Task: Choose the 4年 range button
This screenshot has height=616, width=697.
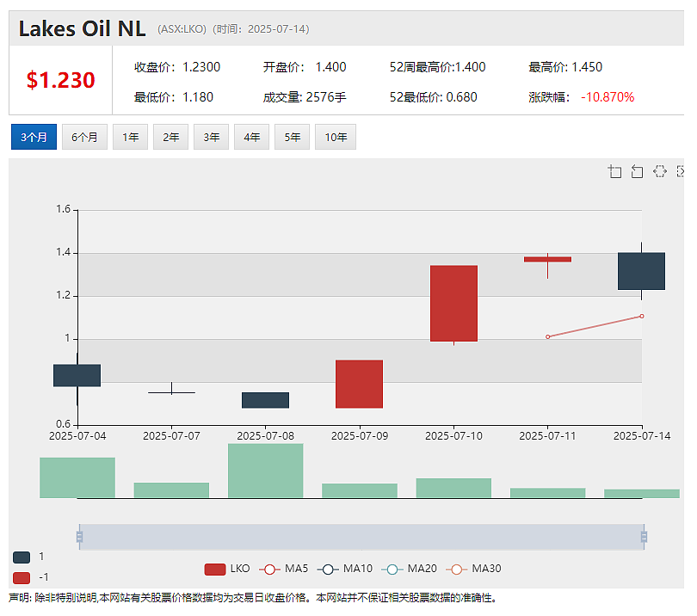Action: click(x=251, y=137)
